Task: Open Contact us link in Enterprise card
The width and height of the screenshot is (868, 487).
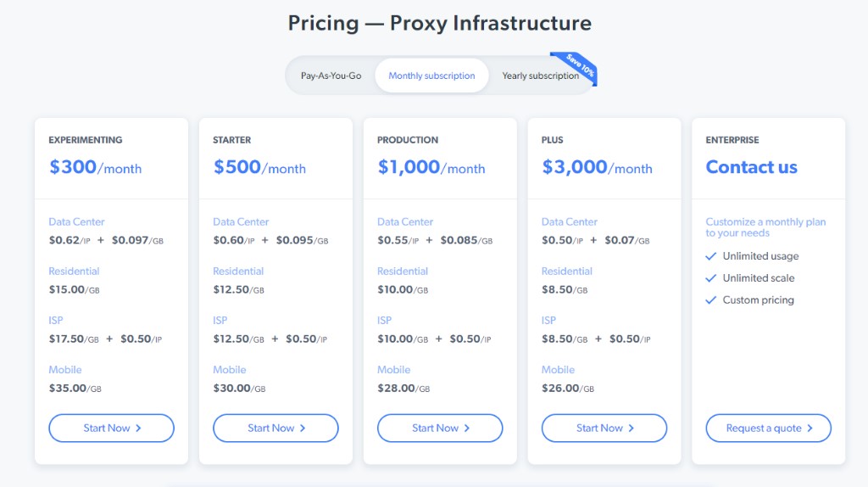Action: tap(751, 167)
